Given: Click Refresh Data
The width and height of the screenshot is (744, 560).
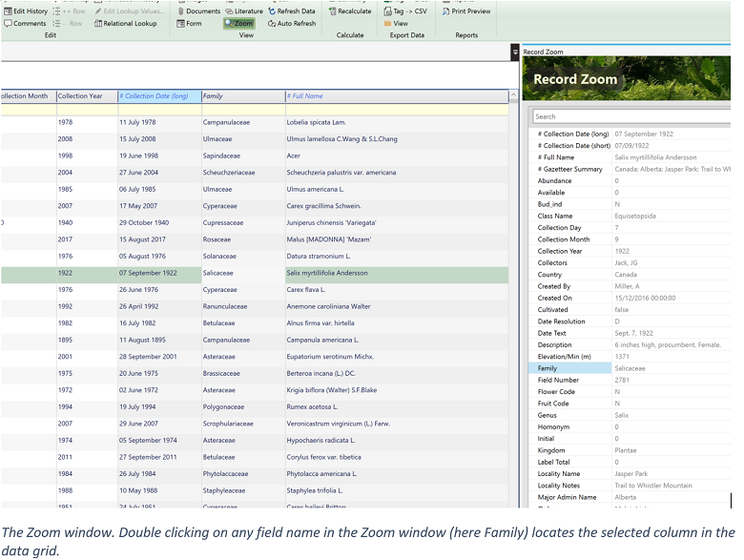Looking at the screenshot, I should click(x=291, y=10).
